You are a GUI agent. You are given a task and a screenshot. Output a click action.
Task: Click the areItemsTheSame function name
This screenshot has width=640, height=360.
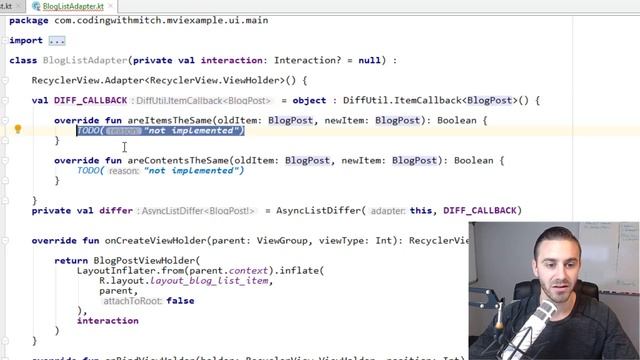point(169,120)
